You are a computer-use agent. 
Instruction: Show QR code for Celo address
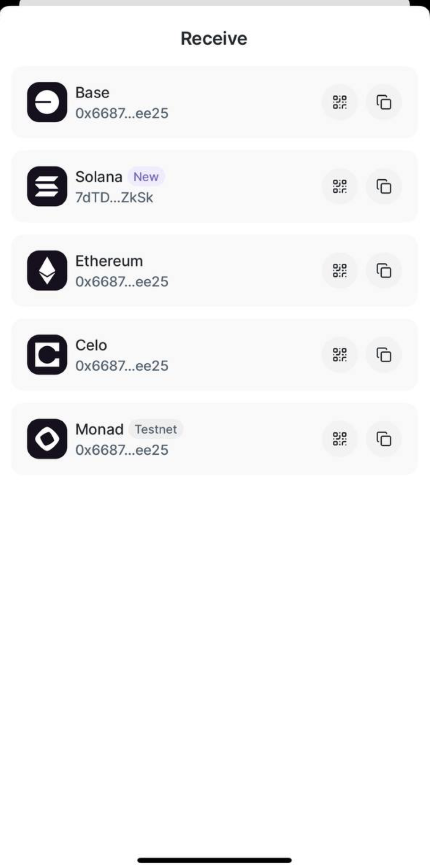(339, 355)
